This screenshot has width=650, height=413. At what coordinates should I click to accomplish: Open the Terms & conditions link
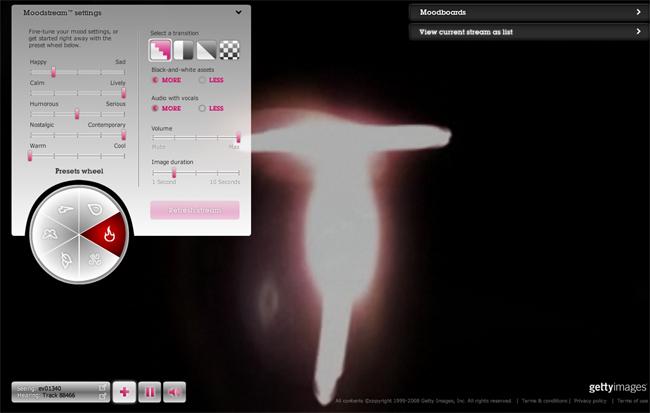tap(544, 401)
